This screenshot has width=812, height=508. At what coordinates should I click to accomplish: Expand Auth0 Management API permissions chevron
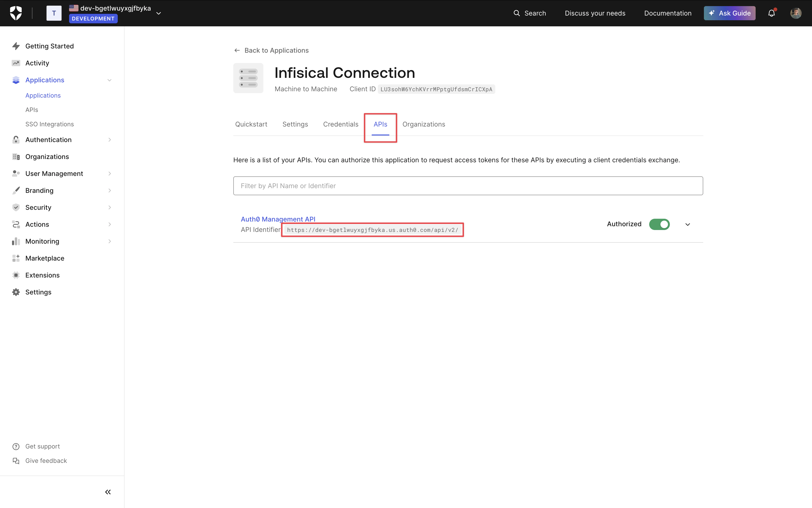click(687, 224)
